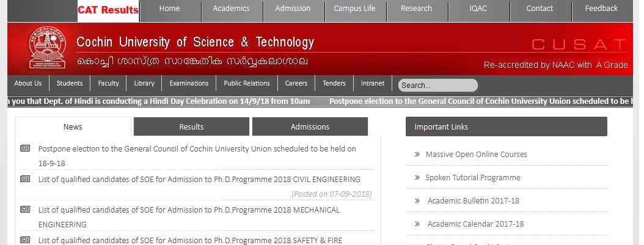
Task: Click chevron beside Academic Calendar 2017-18
Action: (417, 224)
